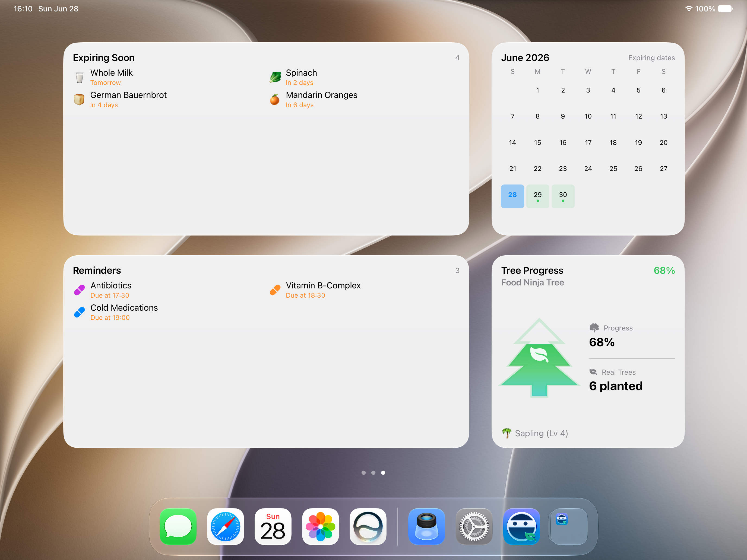The image size is (747, 560).
Task: Tap Due at 18:30 text
Action: 305,295
